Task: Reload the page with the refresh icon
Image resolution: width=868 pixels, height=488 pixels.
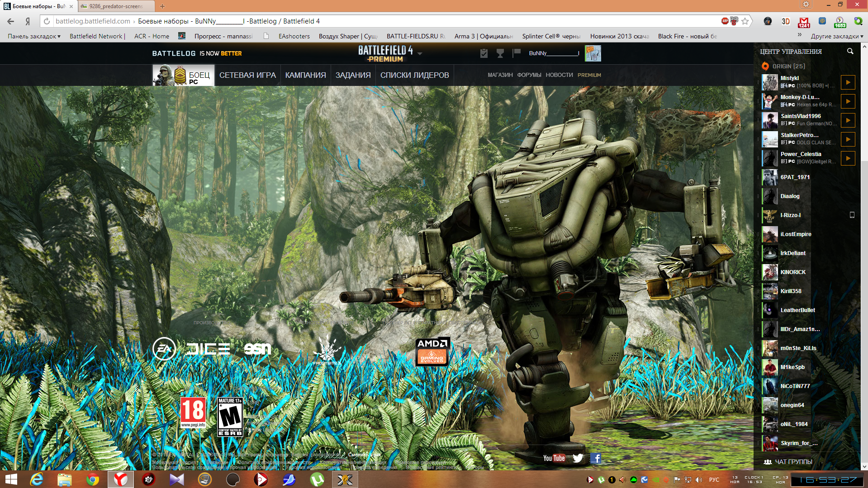Action: pos(47,21)
